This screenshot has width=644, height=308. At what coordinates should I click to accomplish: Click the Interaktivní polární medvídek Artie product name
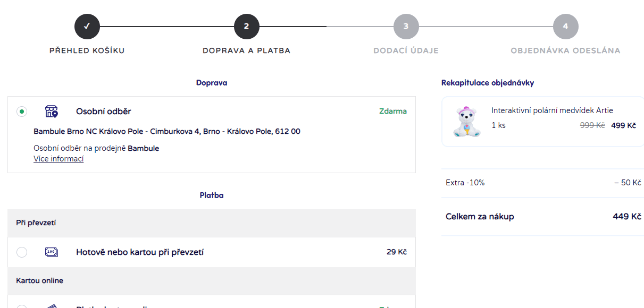[x=552, y=110]
